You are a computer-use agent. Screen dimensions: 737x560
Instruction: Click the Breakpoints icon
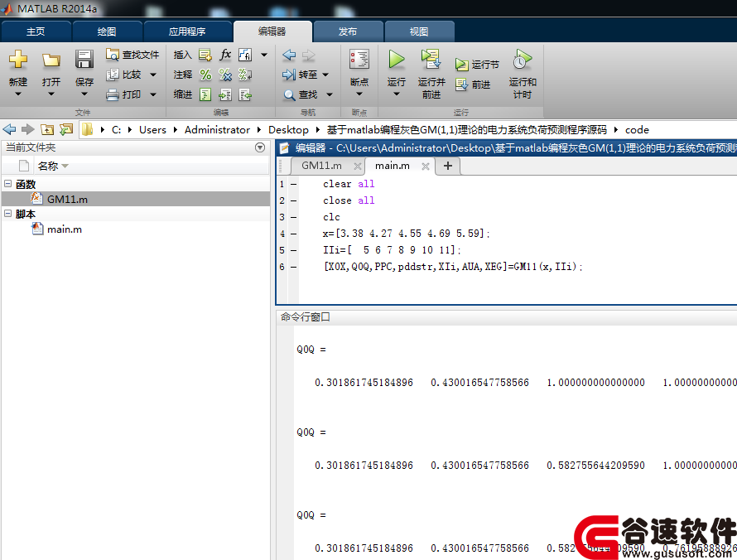coord(359,60)
